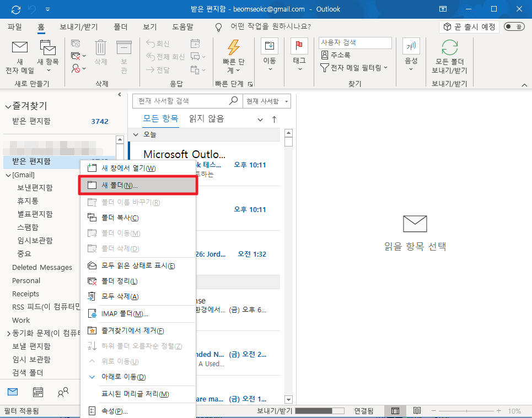This screenshot has height=418, width=532.
Task: Click the Reading view icon in status bar
Action: coord(417,411)
